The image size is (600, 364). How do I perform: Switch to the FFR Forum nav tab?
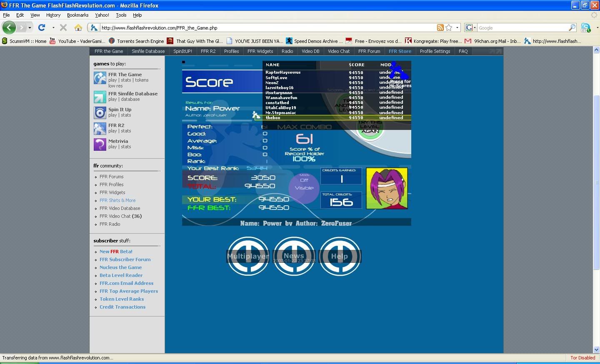[x=369, y=51]
